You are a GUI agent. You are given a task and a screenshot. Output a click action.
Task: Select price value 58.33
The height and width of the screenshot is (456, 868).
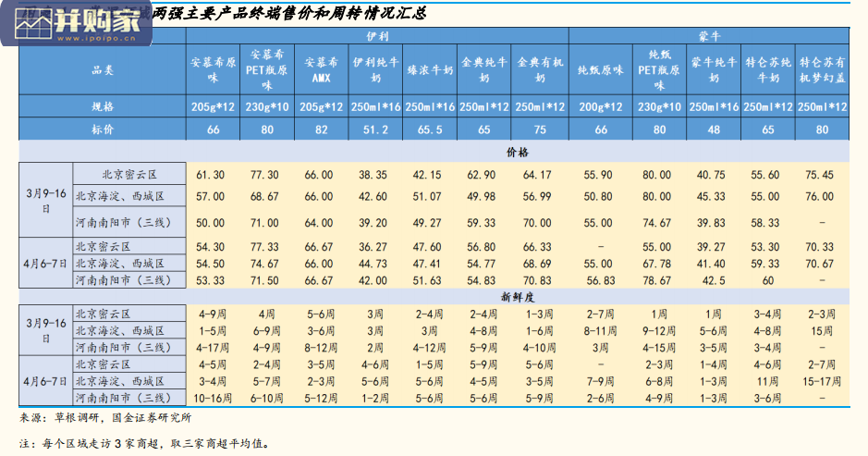[765, 223]
